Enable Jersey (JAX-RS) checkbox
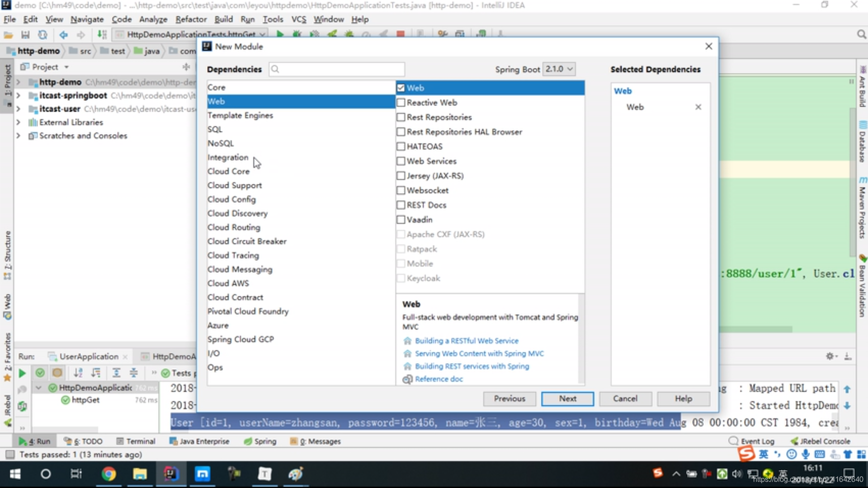 [401, 176]
